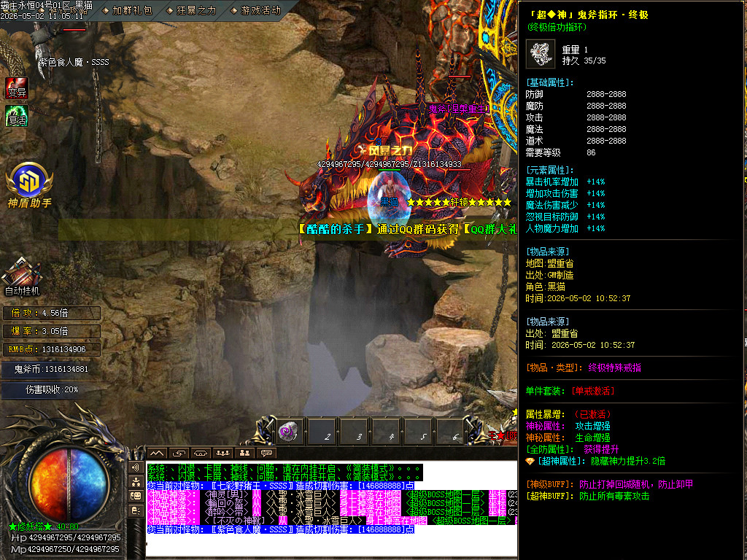Click the 七彩野猪王 damage chat line

coord(281,486)
